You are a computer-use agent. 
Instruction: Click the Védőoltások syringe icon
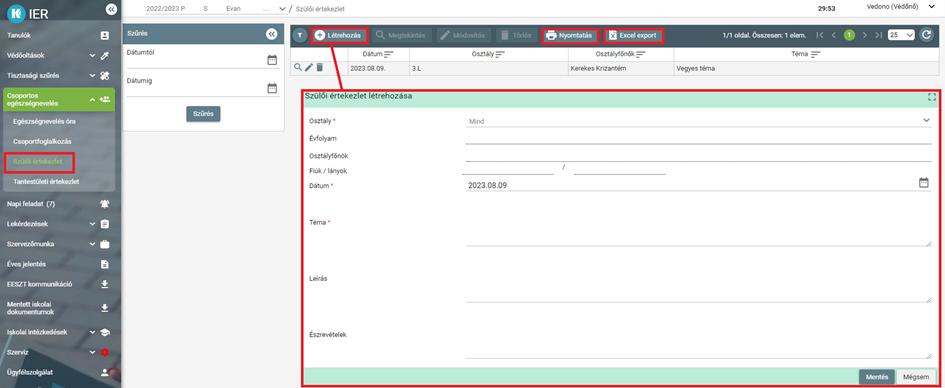pyautogui.click(x=105, y=55)
